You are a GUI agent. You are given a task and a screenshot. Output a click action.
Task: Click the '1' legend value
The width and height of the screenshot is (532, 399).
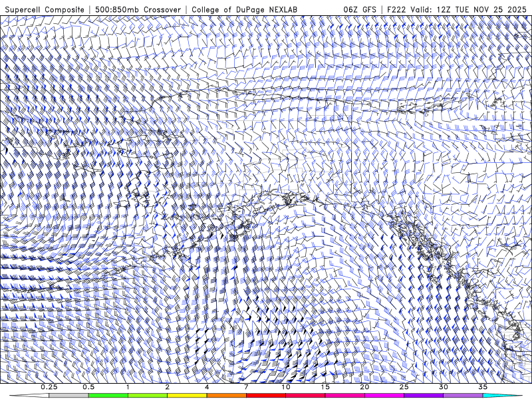(128, 387)
